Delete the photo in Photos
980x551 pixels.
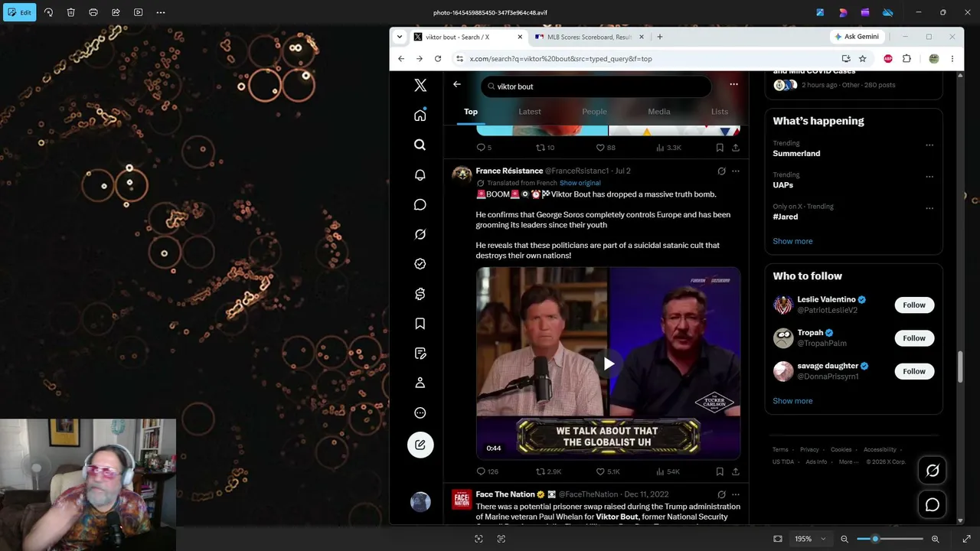70,12
